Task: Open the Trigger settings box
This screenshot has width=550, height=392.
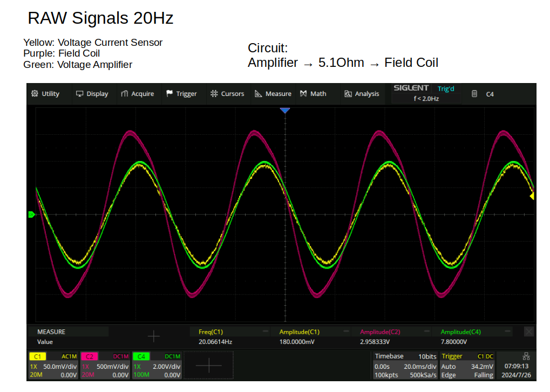Action: (x=467, y=366)
